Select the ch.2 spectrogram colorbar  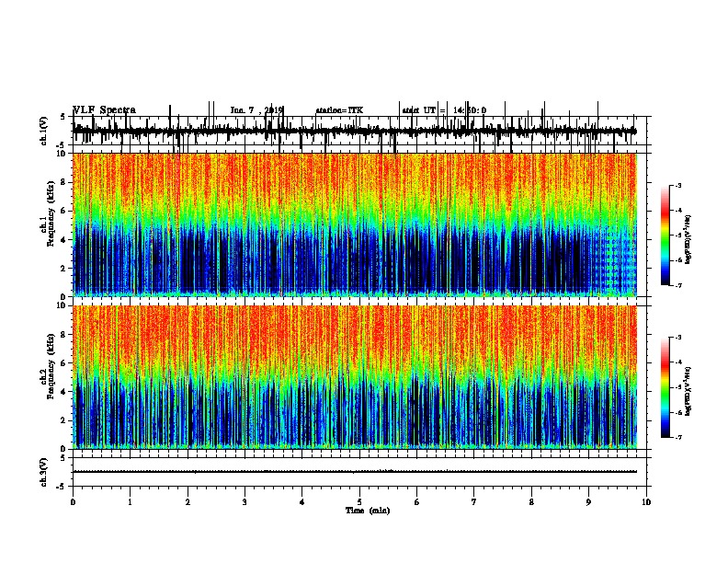pos(665,387)
